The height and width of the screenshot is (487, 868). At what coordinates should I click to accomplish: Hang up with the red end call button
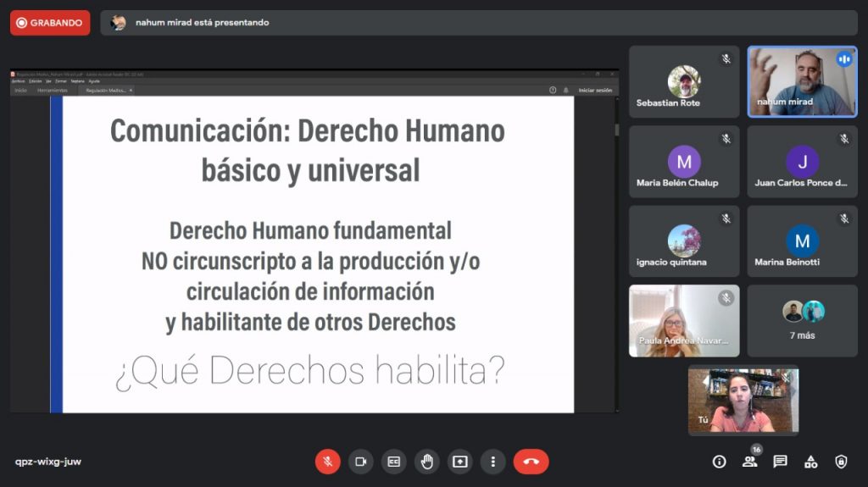coord(531,462)
